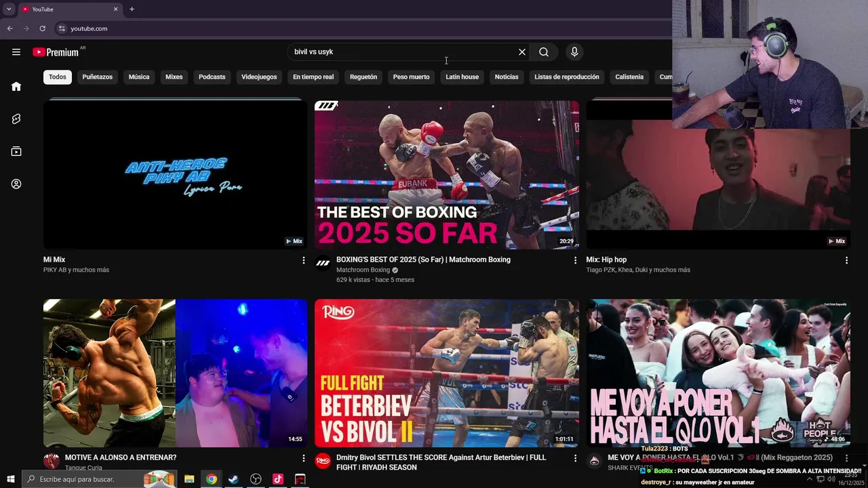868x488 pixels.
Task: Open the site info icon beside the URL
Action: (62, 28)
